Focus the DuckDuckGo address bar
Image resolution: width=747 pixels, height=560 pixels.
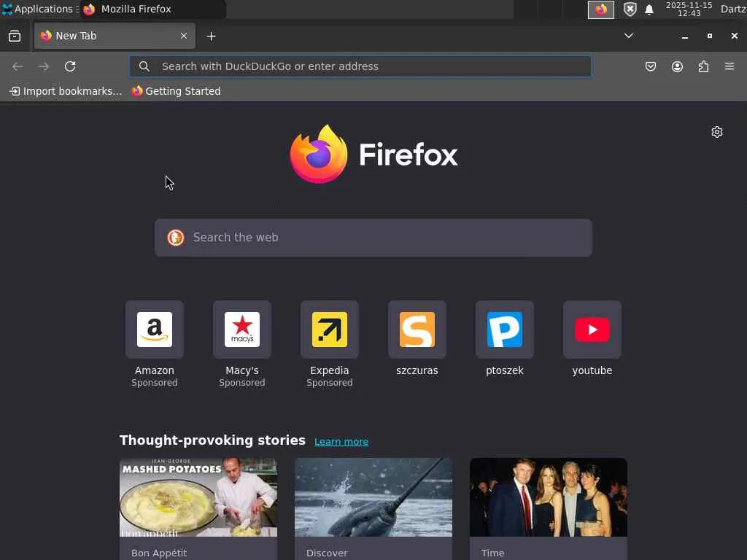tap(360, 66)
